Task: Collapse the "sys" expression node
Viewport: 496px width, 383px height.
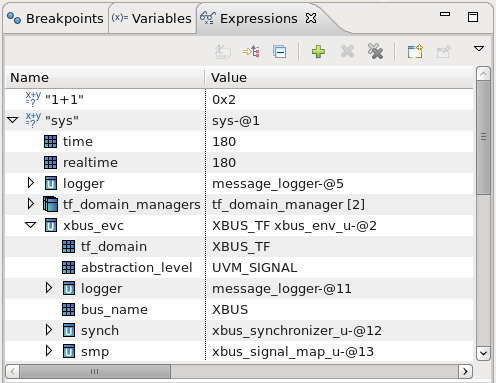Action: click(x=13, y=120)
